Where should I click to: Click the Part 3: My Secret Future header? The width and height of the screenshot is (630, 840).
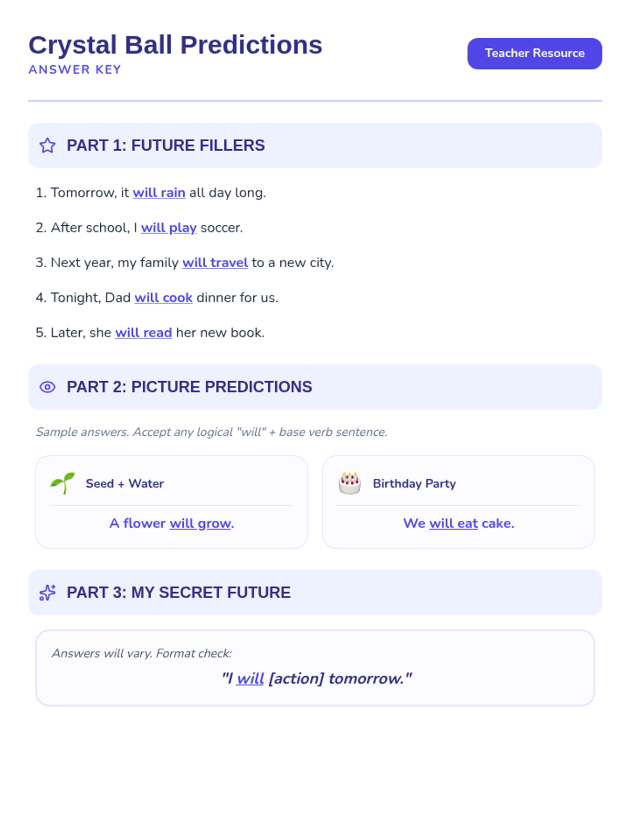[x=178, y=592]
